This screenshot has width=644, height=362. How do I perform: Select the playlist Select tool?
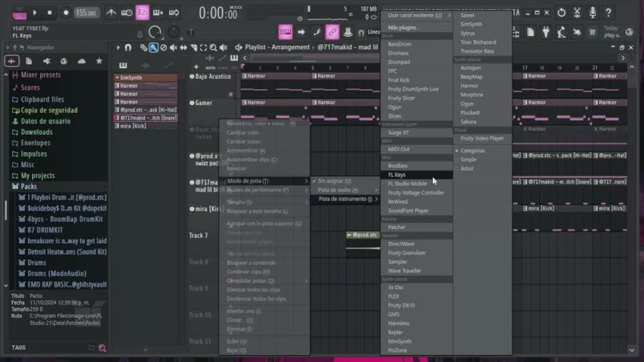203,48
